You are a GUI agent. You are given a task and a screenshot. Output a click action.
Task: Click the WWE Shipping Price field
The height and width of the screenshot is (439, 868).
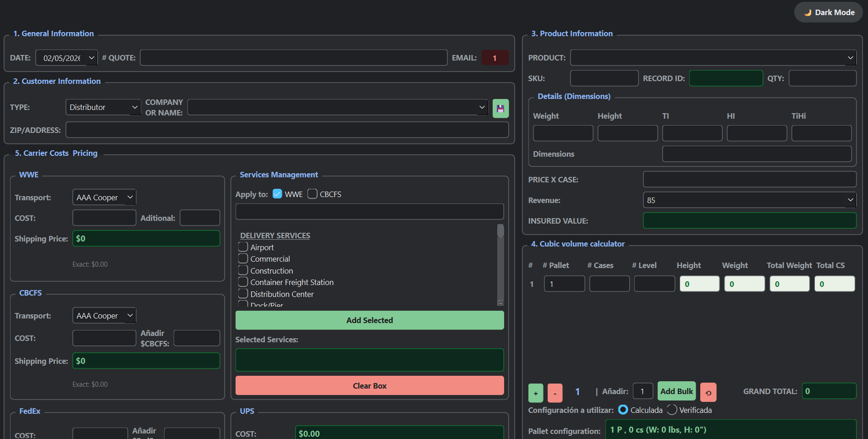(x=146, y=238)
